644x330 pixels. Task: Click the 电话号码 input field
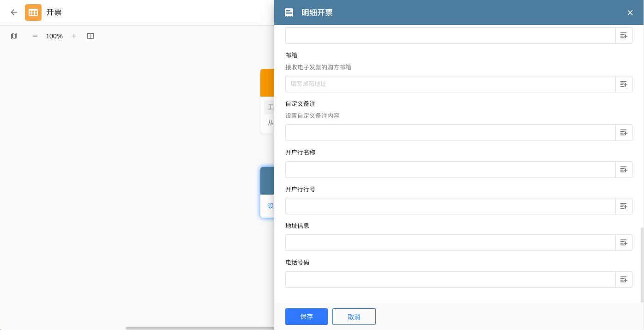[x=450, y=280]
